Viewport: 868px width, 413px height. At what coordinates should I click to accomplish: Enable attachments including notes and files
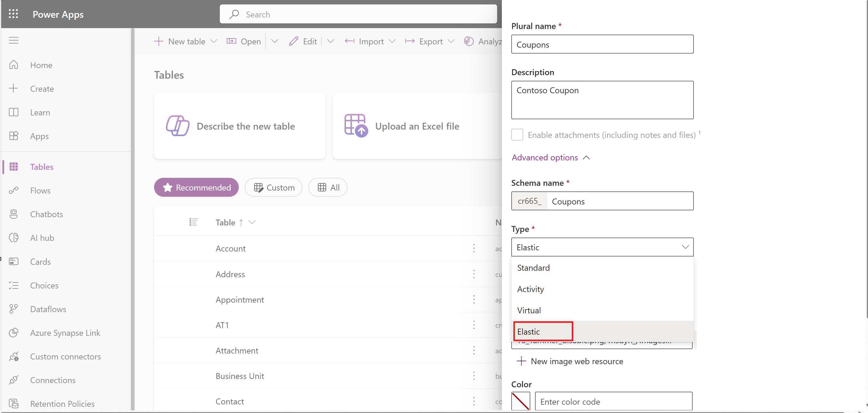pos(516,134)
